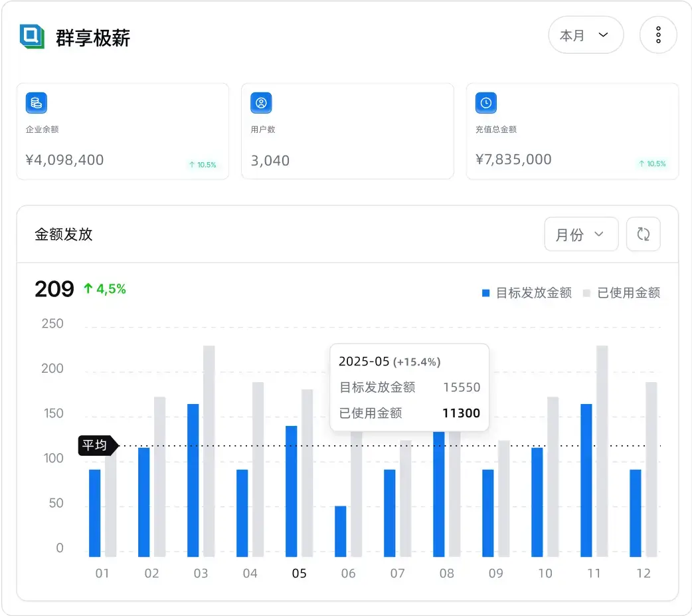Click the green up arrow beside 4,5%
The height and width of the screenshot is (616, 692).
pyautogui.click(x=88, y=289)
